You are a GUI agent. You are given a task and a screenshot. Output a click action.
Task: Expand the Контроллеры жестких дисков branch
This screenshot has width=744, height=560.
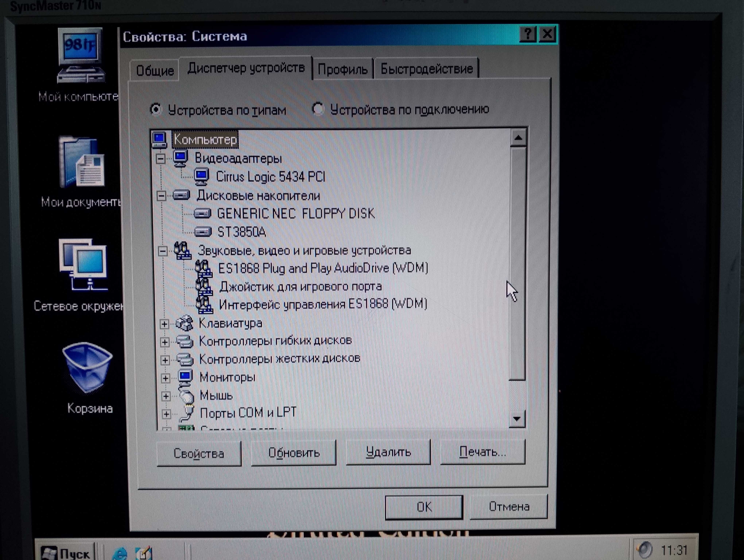[x=165, y=360]
